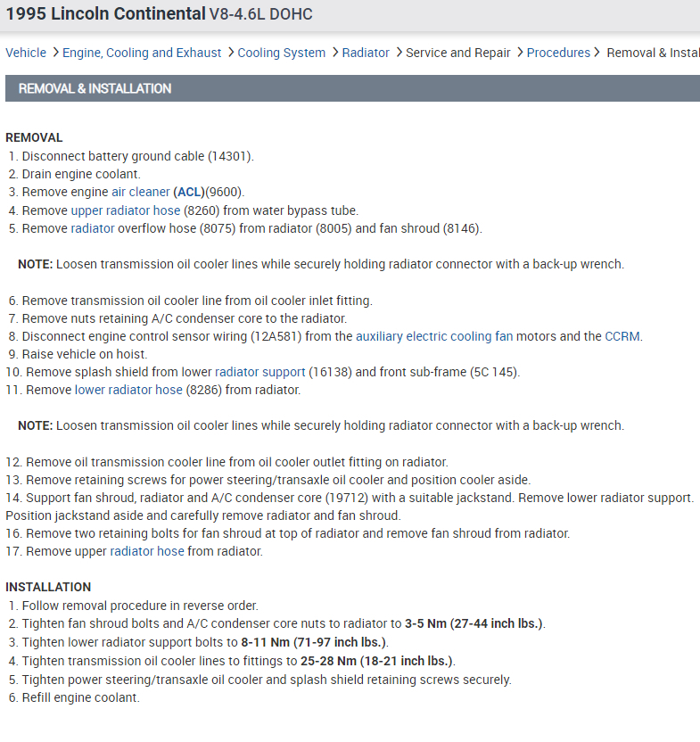Screen dimensions: 700x742
Task: Open the Procedures breadcrumb link
Action: tap(558, 53)
